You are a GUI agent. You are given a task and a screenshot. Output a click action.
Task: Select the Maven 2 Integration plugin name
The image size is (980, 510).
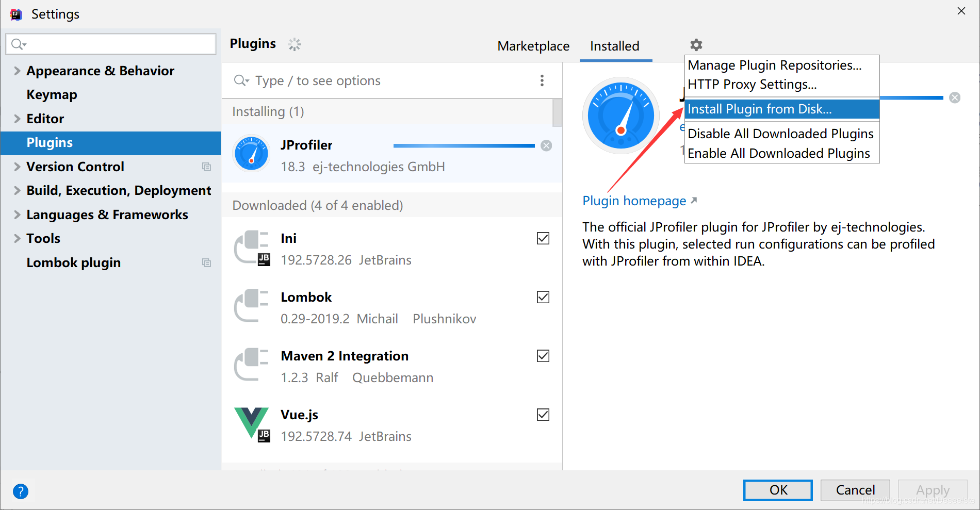345,356
